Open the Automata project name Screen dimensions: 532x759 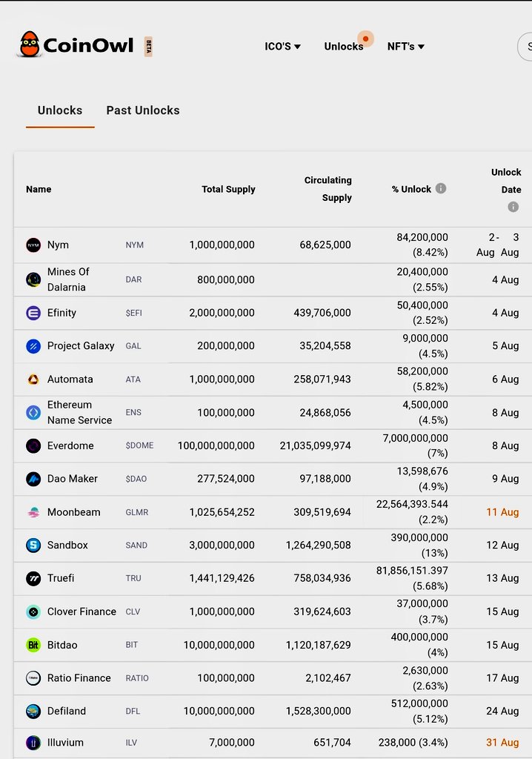click(x=70, y=379)
